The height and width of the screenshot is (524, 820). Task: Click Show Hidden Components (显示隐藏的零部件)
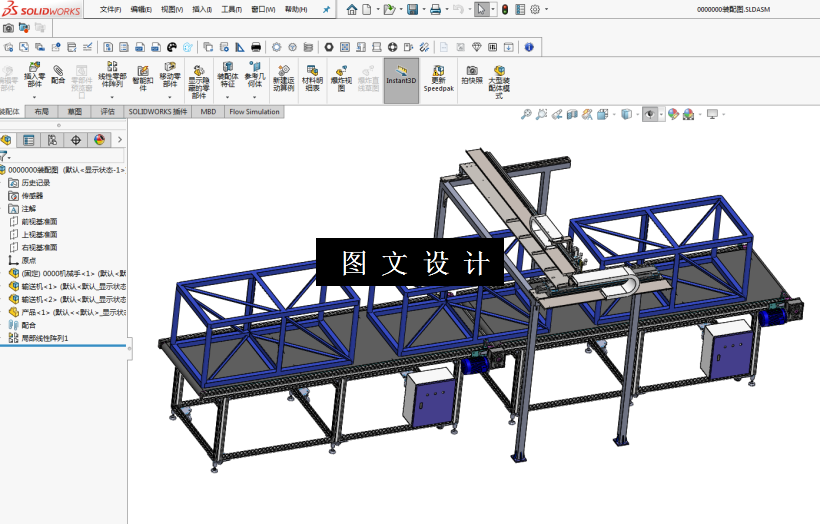pyautogui.click(x=199, y=81)
